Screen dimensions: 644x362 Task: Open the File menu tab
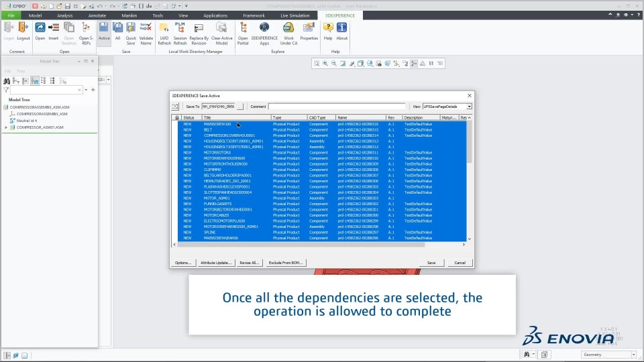11,15
